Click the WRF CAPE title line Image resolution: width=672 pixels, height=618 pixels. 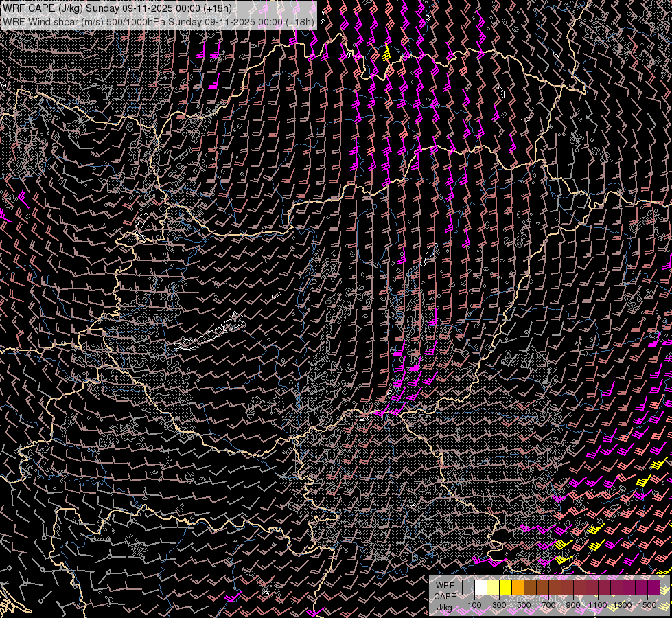[x=117, y=8]
